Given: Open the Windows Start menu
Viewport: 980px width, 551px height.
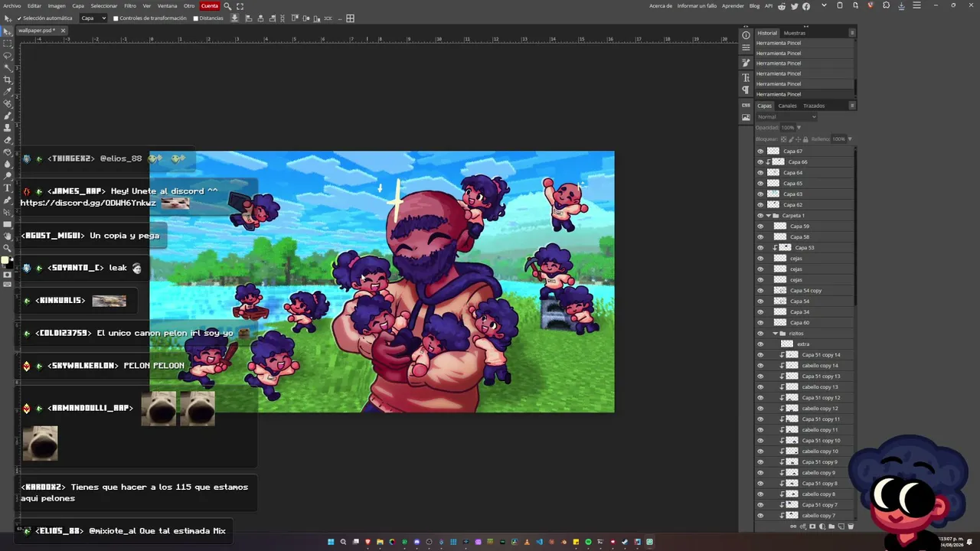Looking at the screenshot, I should [x=331, y=542].
